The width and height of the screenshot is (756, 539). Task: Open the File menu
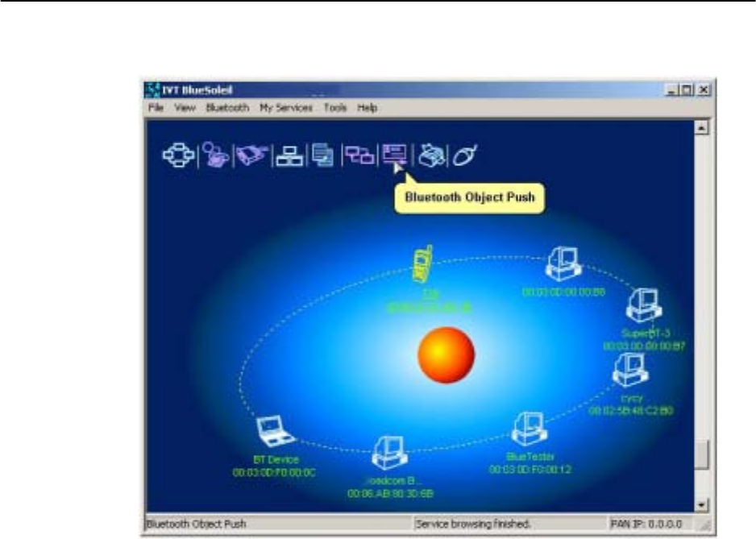pyautogui.click(x=156, y=107)
